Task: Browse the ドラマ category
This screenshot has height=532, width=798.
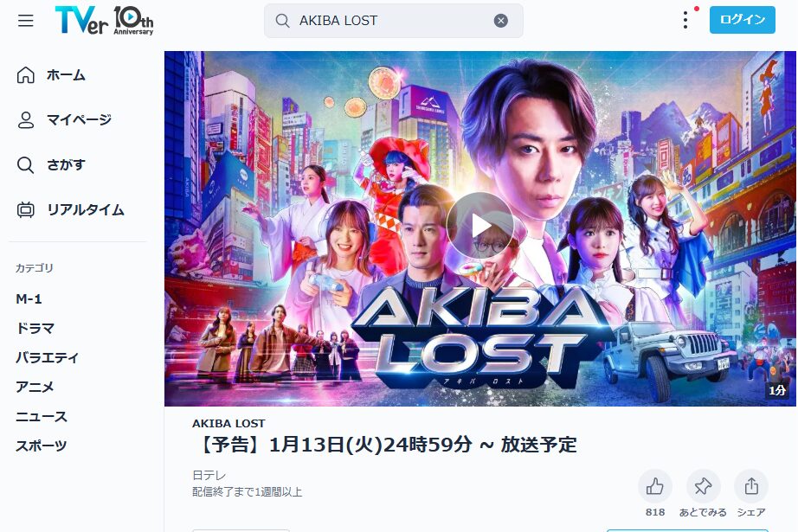Action: tap(35, 328)
